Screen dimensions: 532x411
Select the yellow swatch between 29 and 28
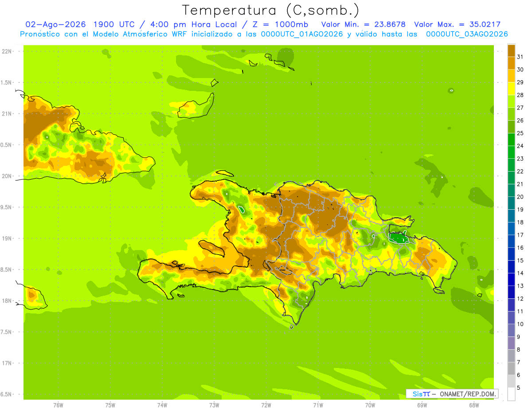pyautogui.click(x=511, y=89)
